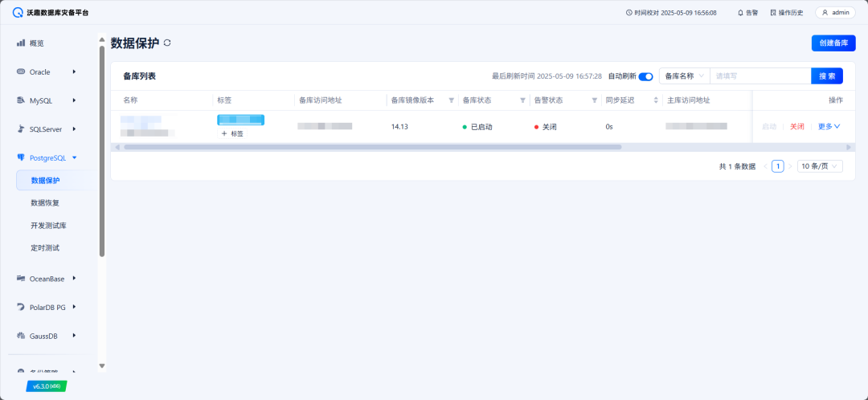Select 数据恢复 menu item
The width and height of the screenshot is (868, 400).
(45, 203)
